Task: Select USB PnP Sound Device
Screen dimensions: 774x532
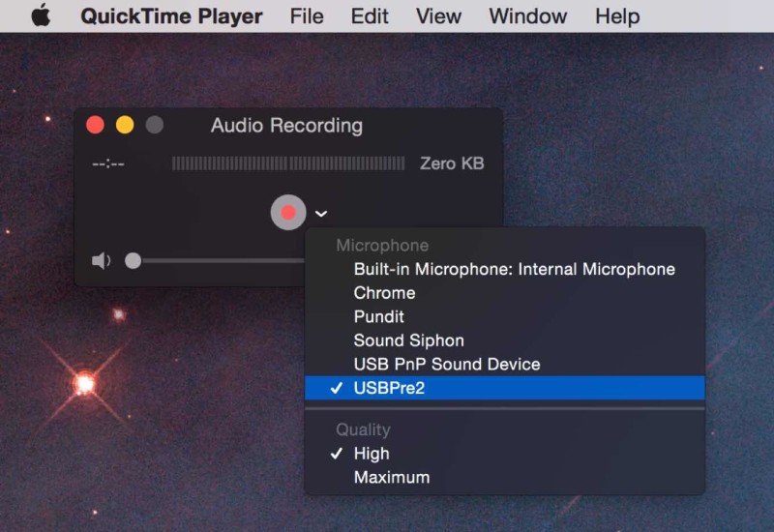Action: pos(504,364)
